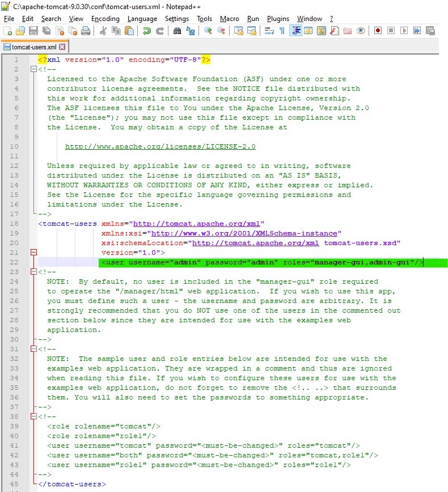Open the Tools menu
448x492 pixels.
(204, 19)
